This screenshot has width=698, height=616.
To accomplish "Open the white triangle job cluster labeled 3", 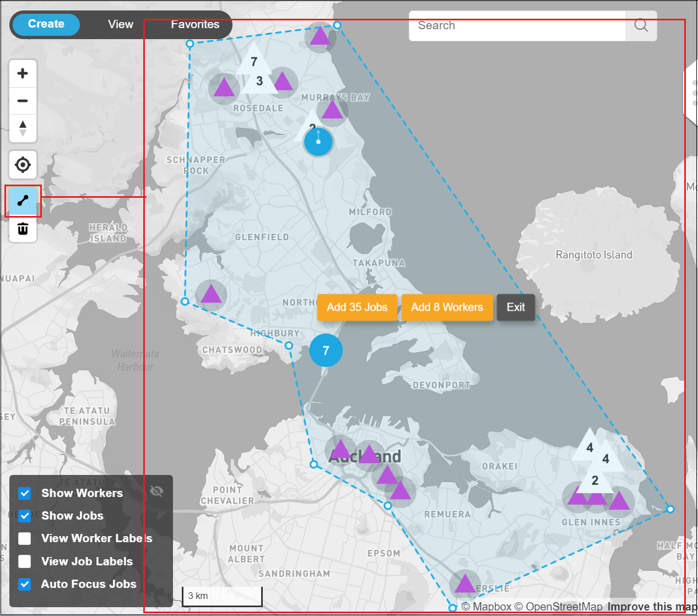I will click(259, 80).
